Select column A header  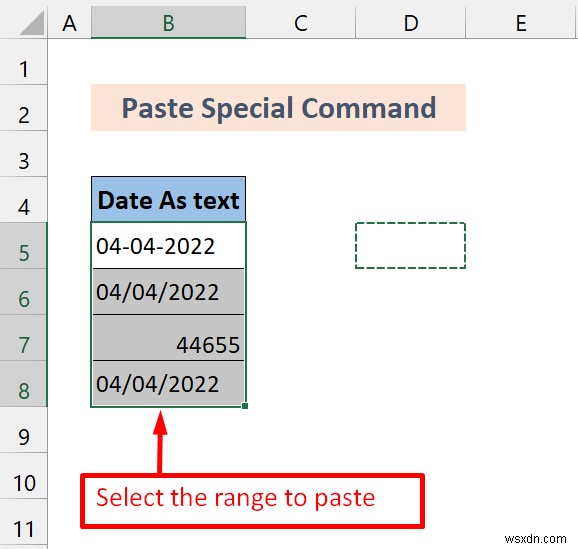tap(69, 22)
